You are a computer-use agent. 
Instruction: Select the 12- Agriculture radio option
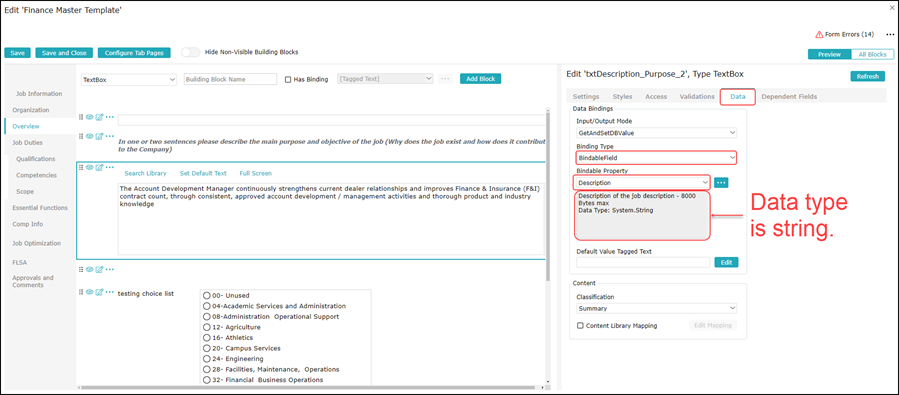coord(207,327)
